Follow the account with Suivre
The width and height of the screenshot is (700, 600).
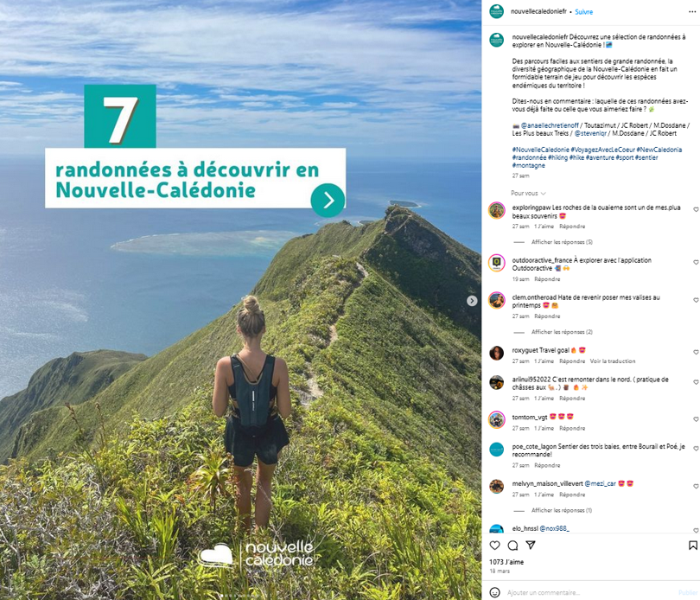point(583,12)
